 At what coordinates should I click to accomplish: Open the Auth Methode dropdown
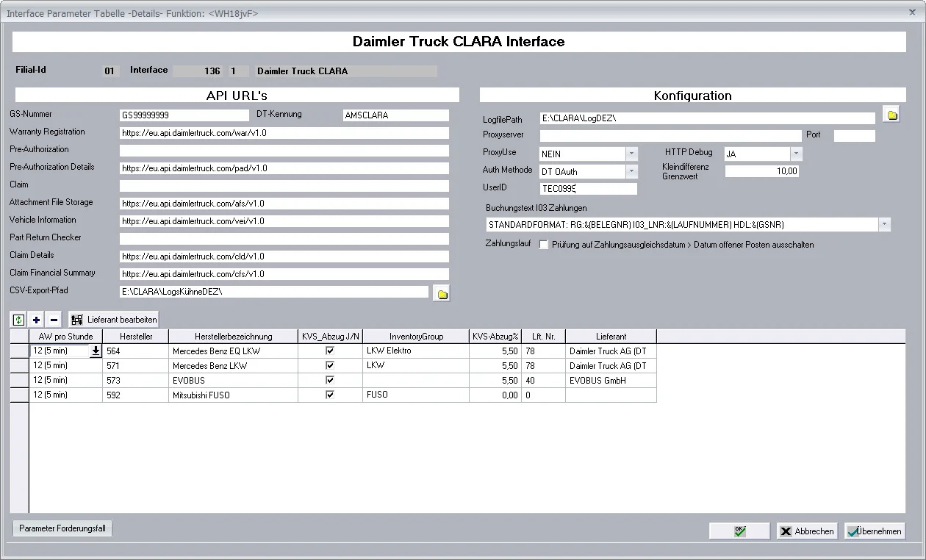631,171
